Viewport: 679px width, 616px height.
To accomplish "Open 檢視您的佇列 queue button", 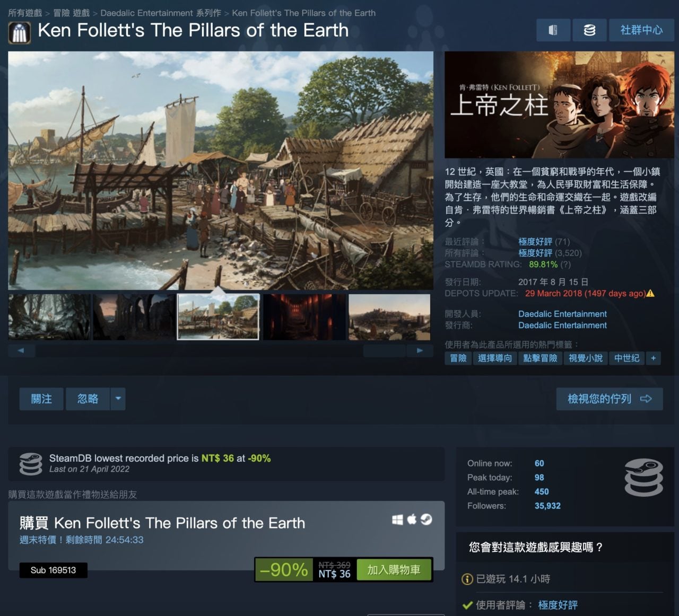I will 610,399.
